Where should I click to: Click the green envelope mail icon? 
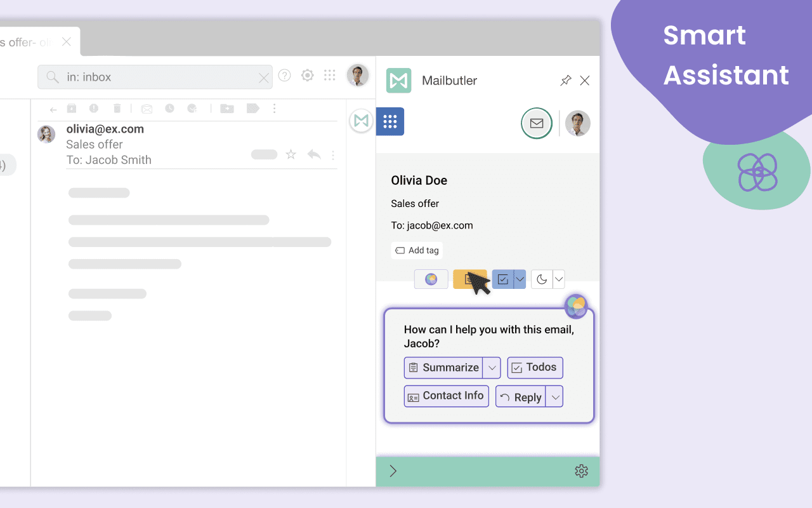(537, 123)
